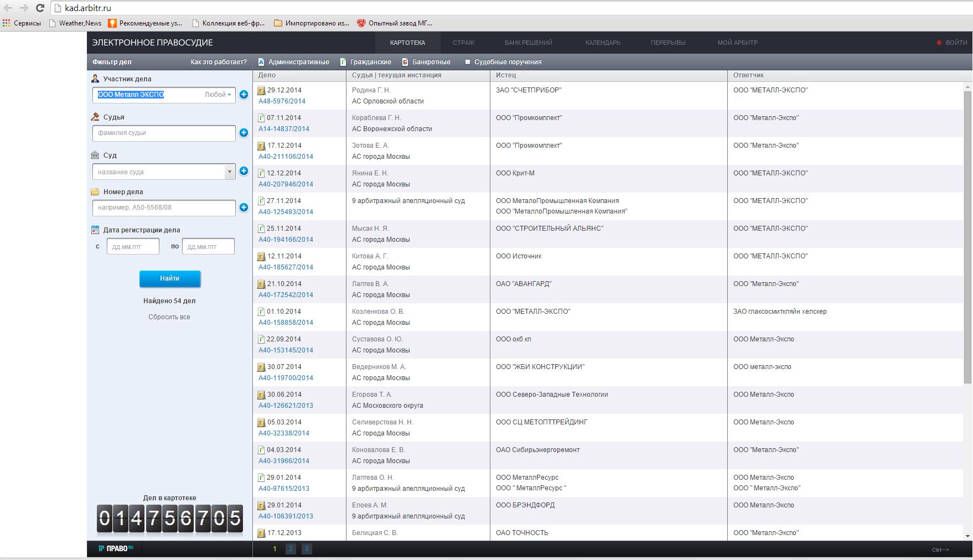Go to results page 2
This screenshot has width=973, height=560.
point(291,549)
